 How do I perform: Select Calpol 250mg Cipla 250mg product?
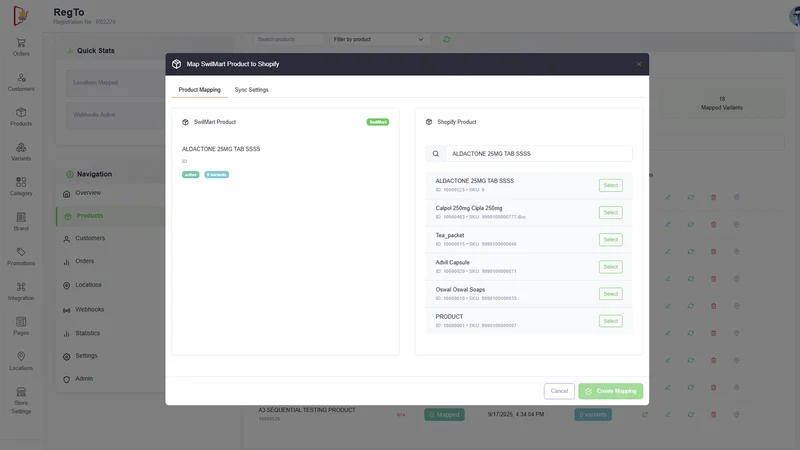[610, 212]
